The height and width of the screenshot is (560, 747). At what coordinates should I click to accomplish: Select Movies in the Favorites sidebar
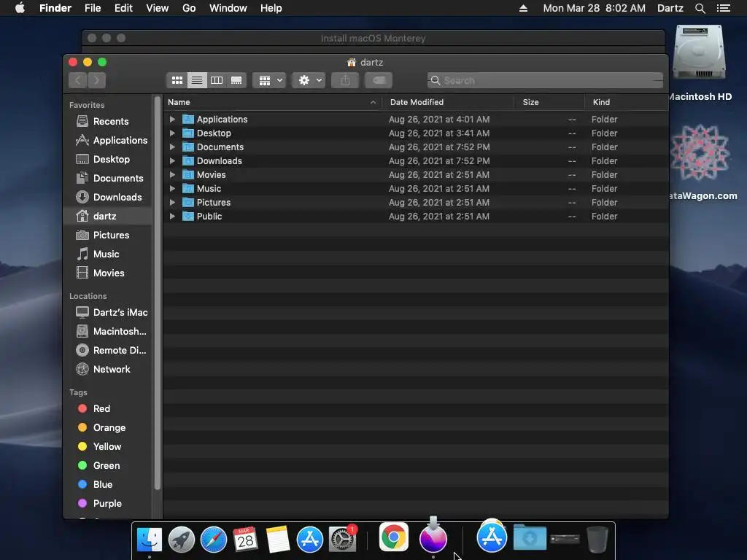pyautogui.click(x=109, y=273)
